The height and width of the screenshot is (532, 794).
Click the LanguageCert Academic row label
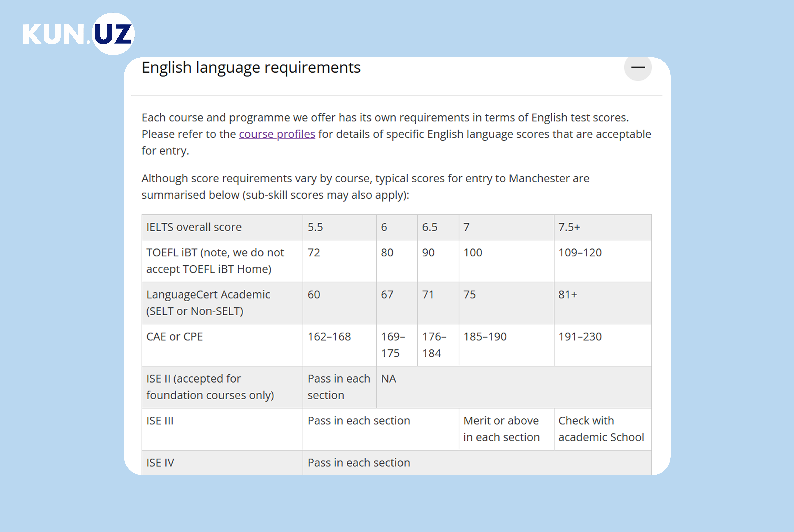[208, 303]
